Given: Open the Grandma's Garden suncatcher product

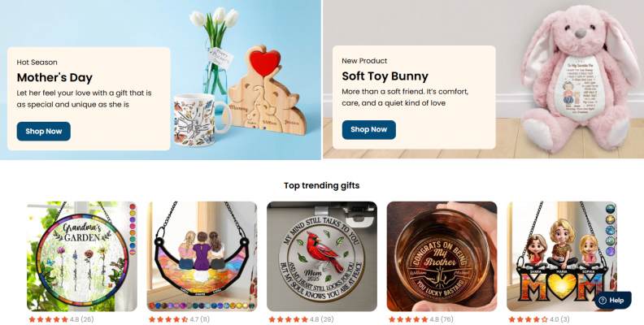Looking at the screenshot, I should point(82,256).
